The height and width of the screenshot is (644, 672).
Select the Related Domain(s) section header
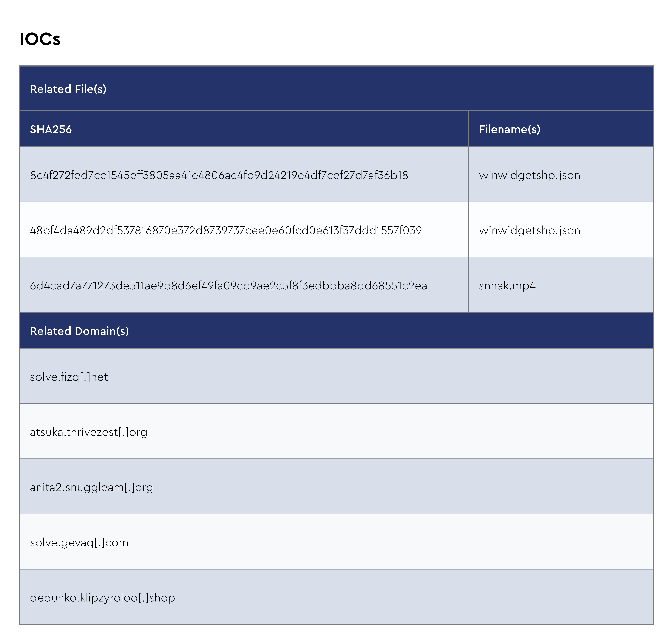click(79, 331)
